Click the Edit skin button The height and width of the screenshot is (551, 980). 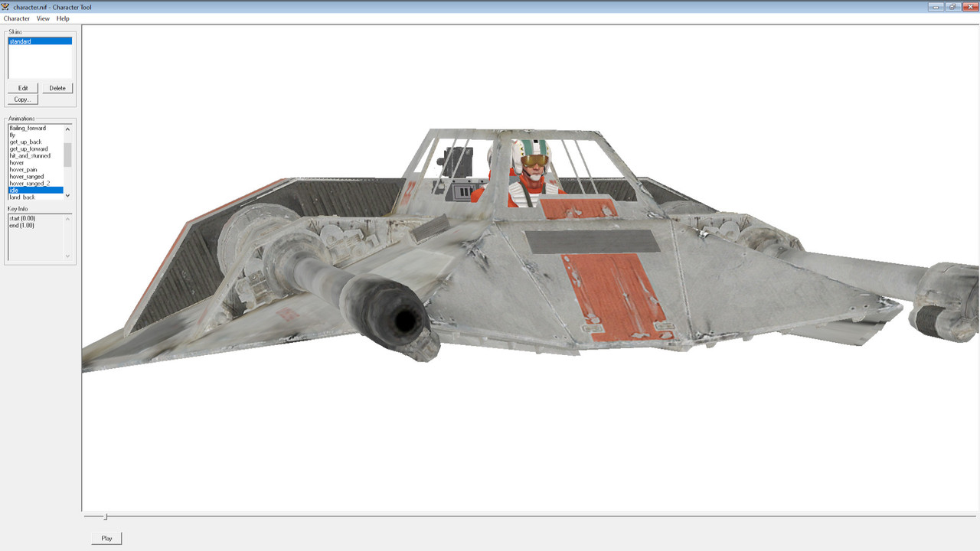point(23,88)
